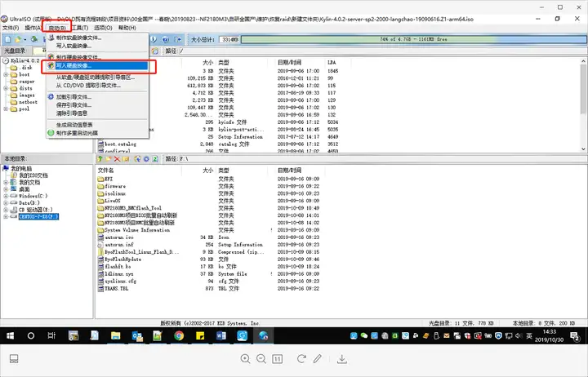Click the green disc icon beside Open
This screenshot has height=377, width=588.
pyautogui.click(x=34, y=39)
